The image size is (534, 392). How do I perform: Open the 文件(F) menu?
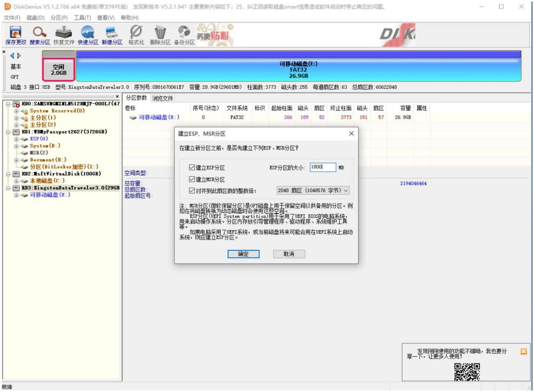tap(12, 18)
